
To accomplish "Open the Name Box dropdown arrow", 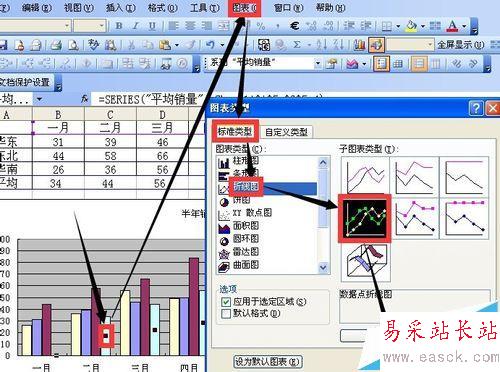I will (x=40, y=99).
